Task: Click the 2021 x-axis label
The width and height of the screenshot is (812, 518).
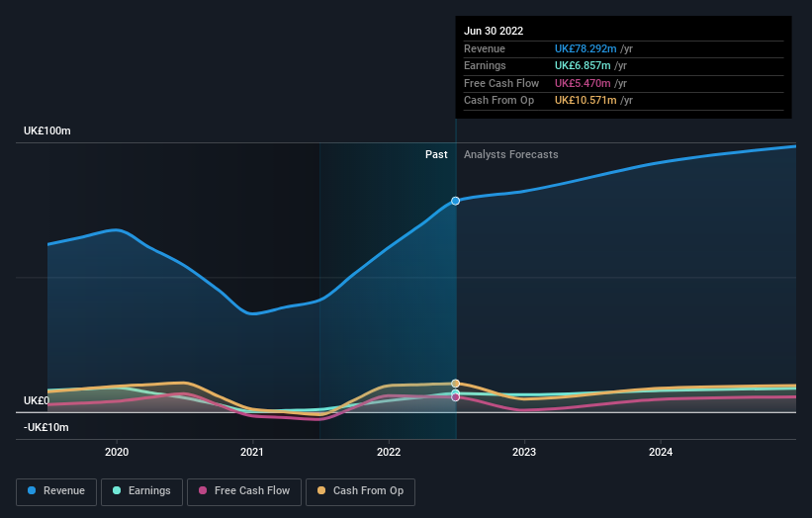Action: click(252, 453)
